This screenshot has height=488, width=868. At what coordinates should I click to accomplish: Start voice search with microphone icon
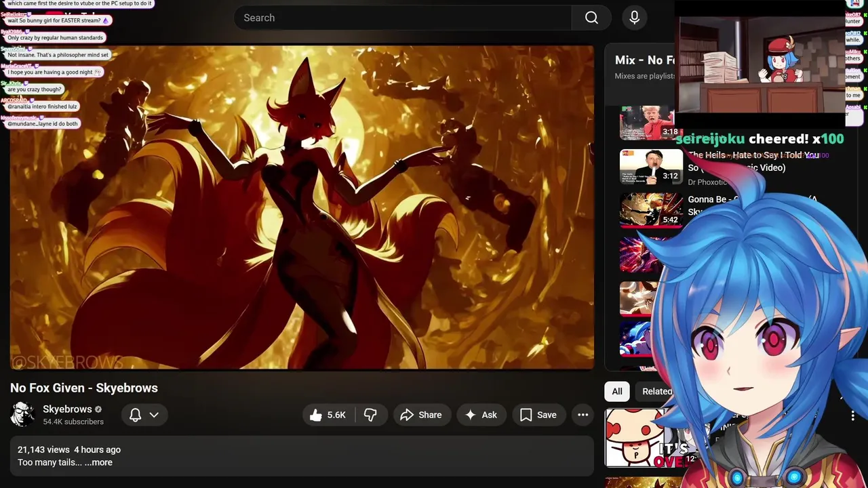[x=635, y=18]
